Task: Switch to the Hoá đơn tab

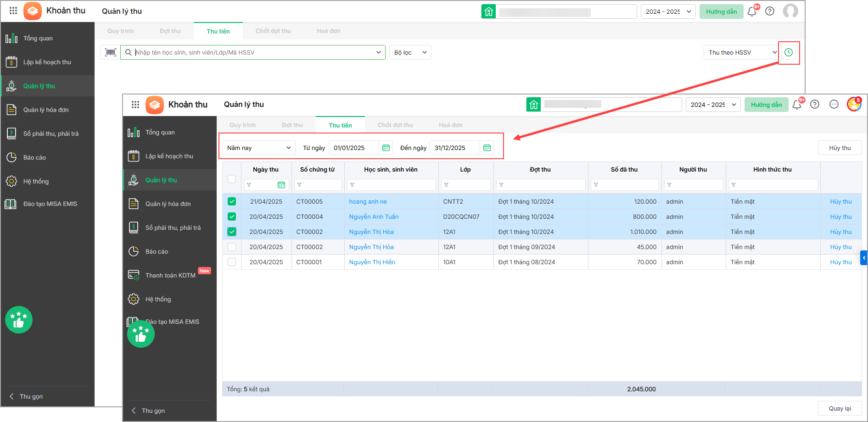Action: pos(450,125)
